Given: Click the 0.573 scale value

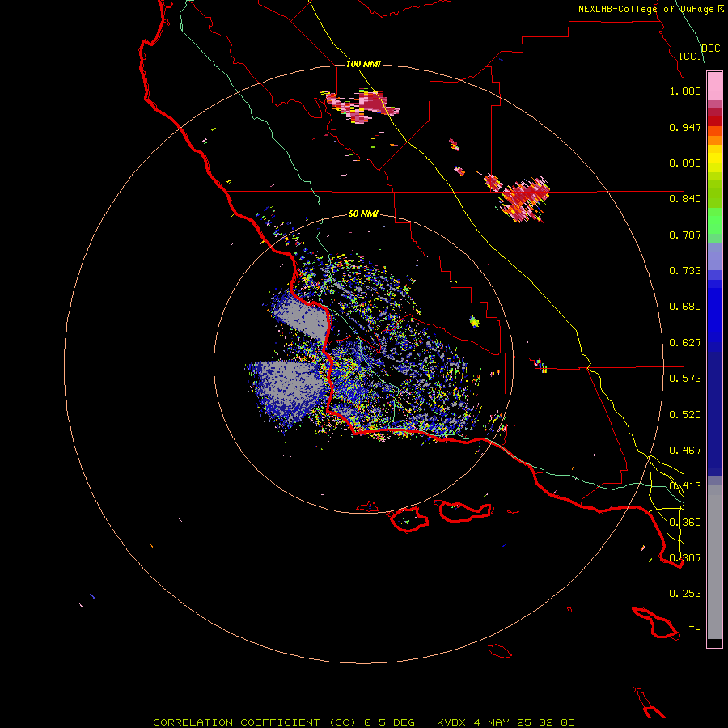Looking at the screenshot, I should click(685, 379).
